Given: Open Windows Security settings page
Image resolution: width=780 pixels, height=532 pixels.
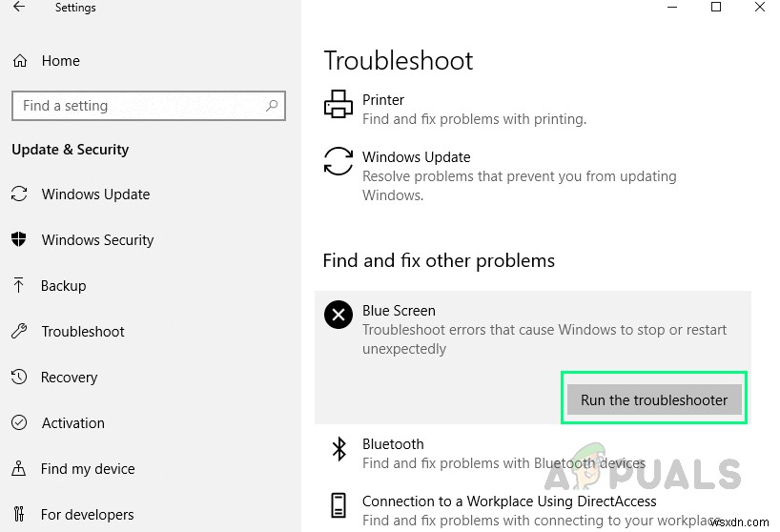Looking at the screenshot, I should [x=97, y=240].
